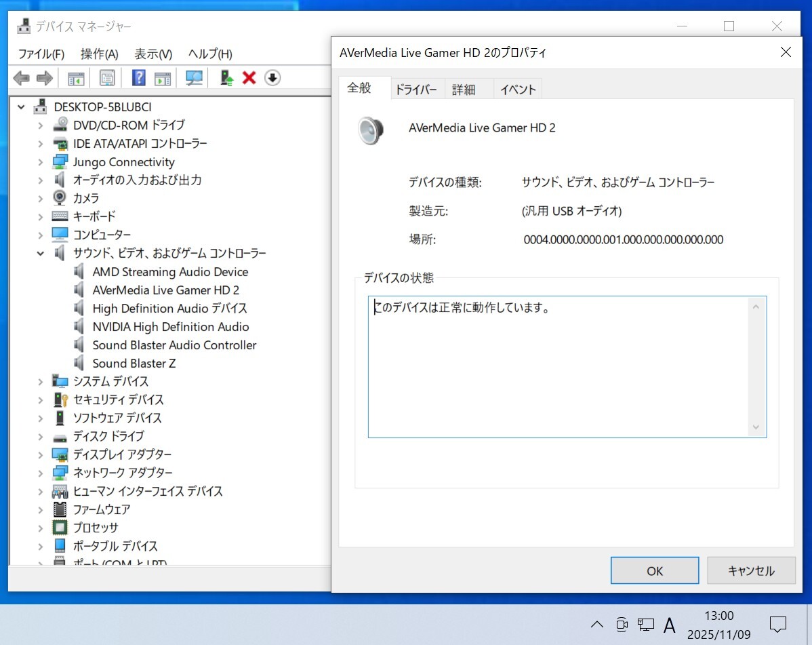
Task: Click the セキュリティ デバイス key icon
Action: [x=60, y=399]
